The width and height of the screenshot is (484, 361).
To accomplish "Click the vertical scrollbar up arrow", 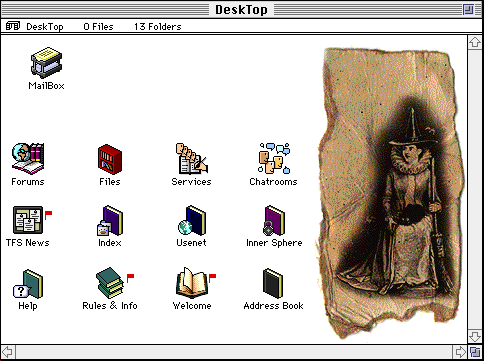I will pyautogui.click(x=475, y=42).
